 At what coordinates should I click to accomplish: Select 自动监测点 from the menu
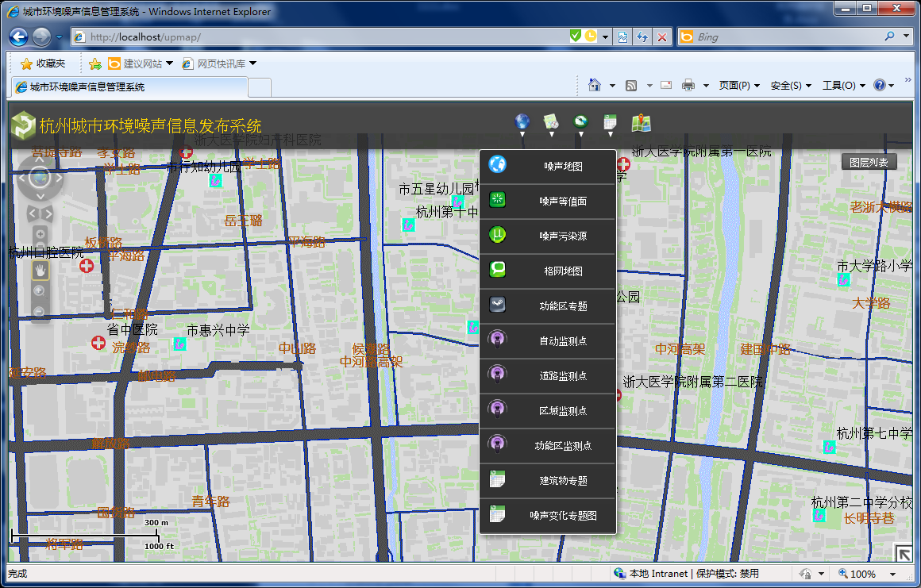pos(547,341)
